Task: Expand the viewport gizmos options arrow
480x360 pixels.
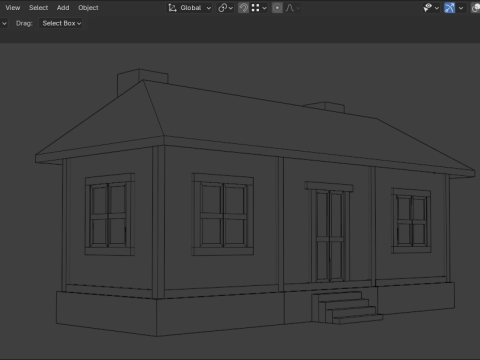Action: tap(461, 8)
